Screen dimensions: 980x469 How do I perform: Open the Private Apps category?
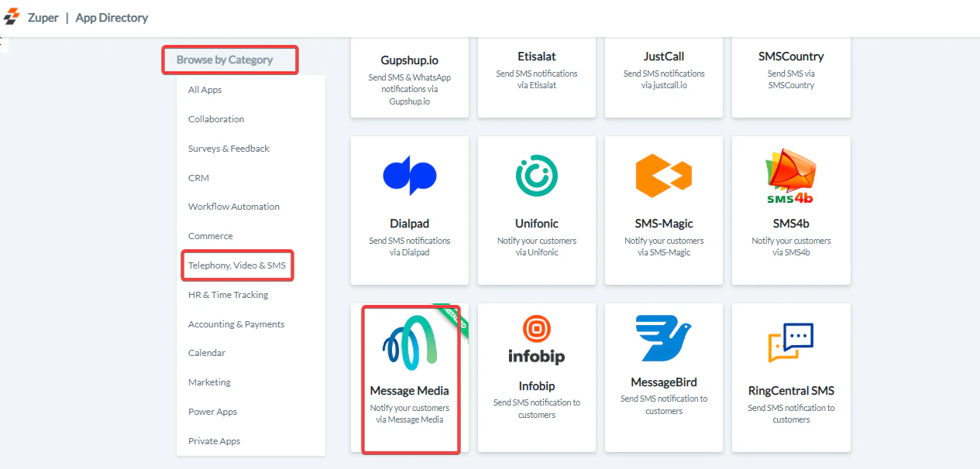coord(214,441)
